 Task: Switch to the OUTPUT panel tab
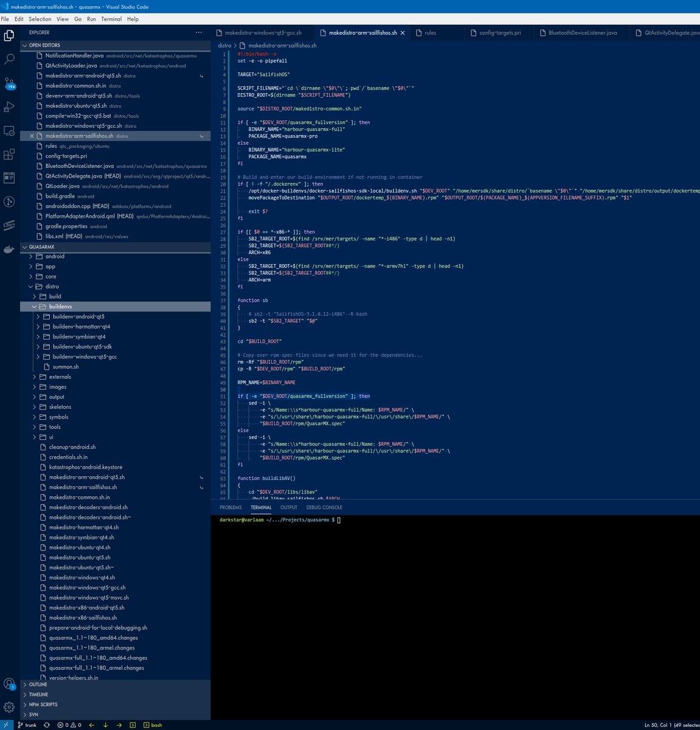(x=289, y=507)
